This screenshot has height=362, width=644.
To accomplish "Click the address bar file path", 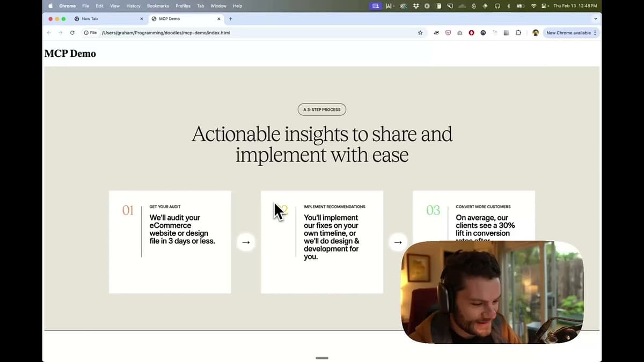I will [x=166, y=33].
